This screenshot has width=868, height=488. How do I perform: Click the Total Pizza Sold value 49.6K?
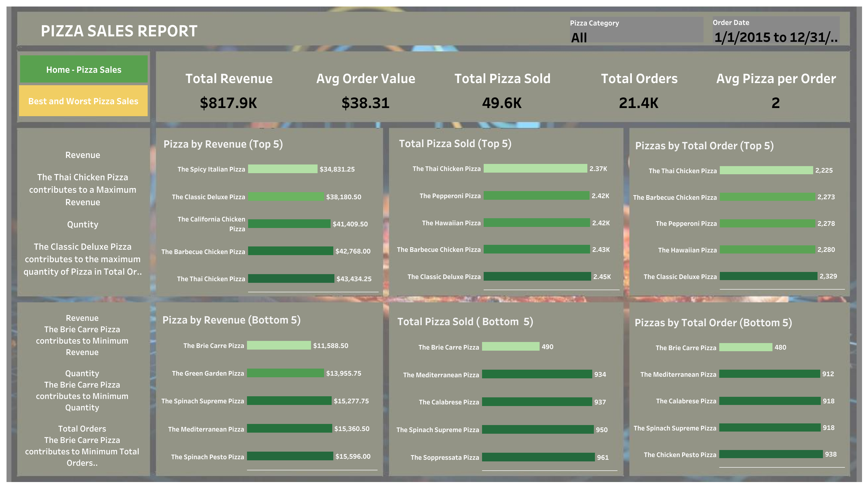[502, 103]
